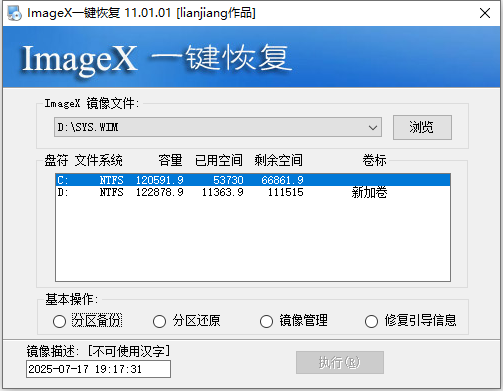Click the 卷标 column header
The image size is (503, 391).
[x=374, y=160]
